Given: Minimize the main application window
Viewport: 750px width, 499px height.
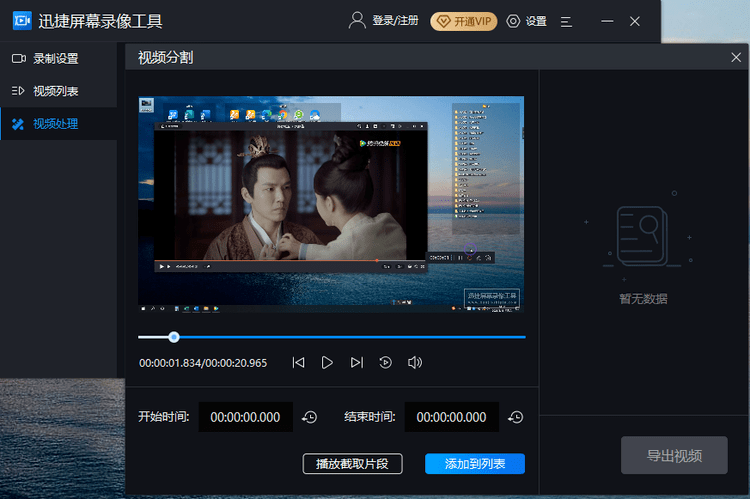Looking at the screenshot, I should 607,21.
